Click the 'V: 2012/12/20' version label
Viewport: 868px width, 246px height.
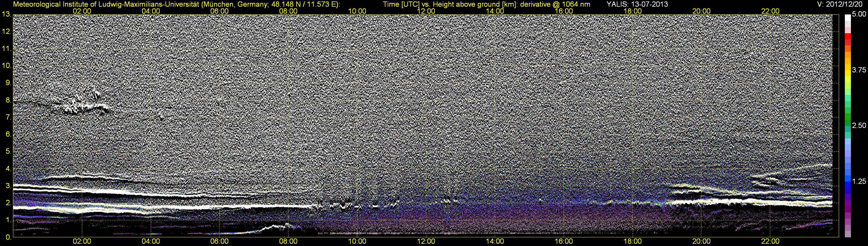(x=839, y=4)
